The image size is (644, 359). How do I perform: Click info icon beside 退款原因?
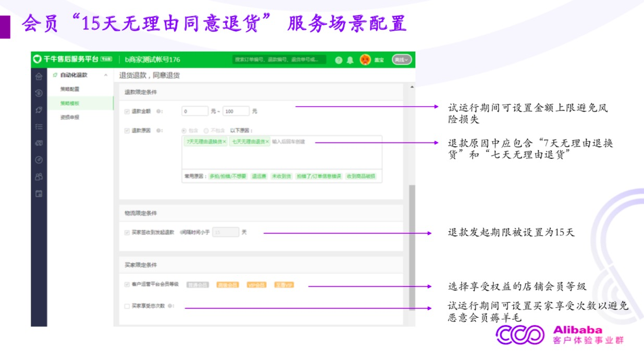click(x=159, y=131)
